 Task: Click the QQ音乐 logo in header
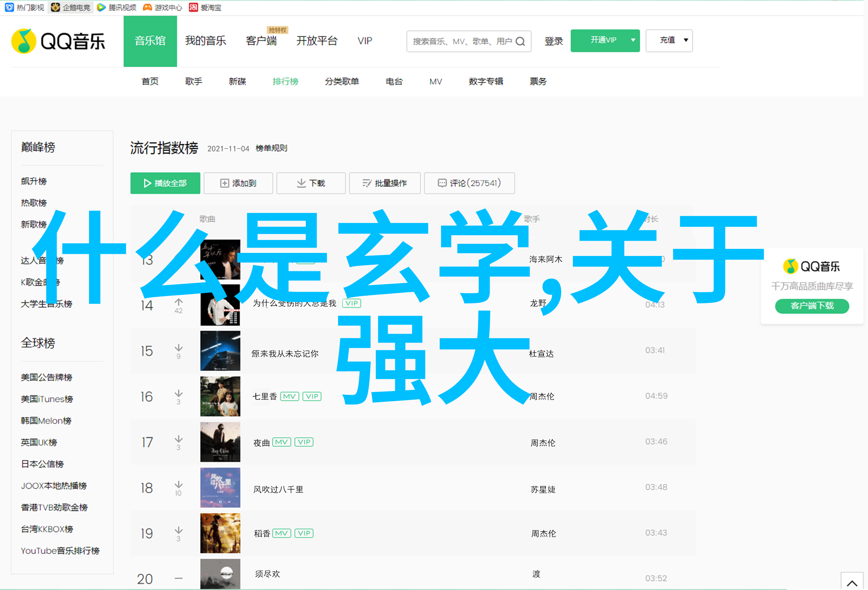(58, 41)
